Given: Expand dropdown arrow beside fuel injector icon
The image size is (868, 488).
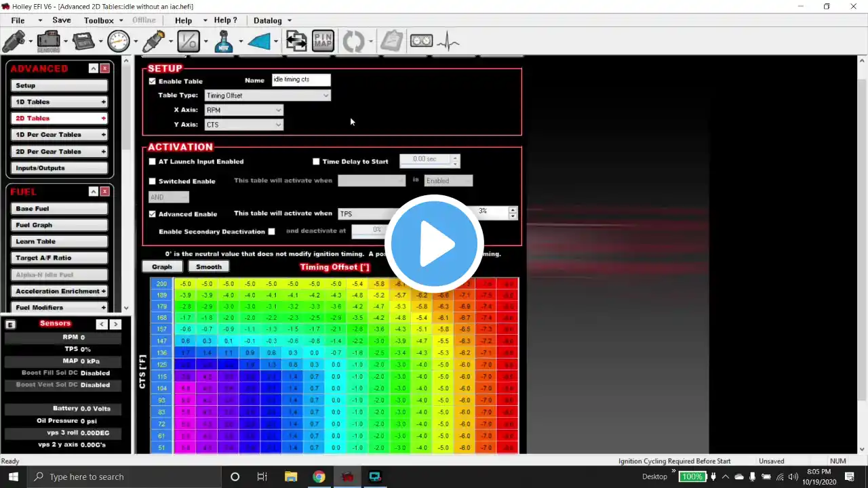Looking at the screenshot, I should click(x=30, y=42).
